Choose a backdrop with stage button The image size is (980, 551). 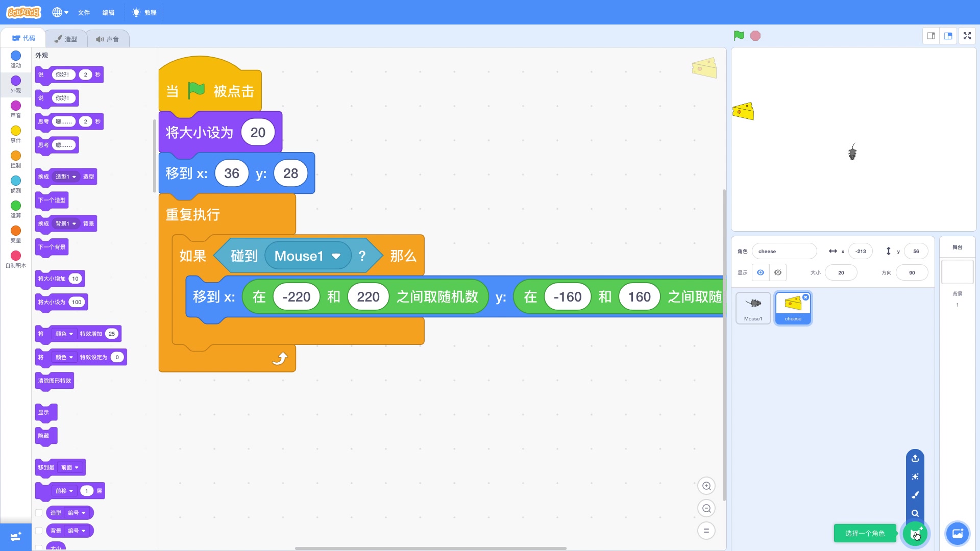tap(957, 534)
